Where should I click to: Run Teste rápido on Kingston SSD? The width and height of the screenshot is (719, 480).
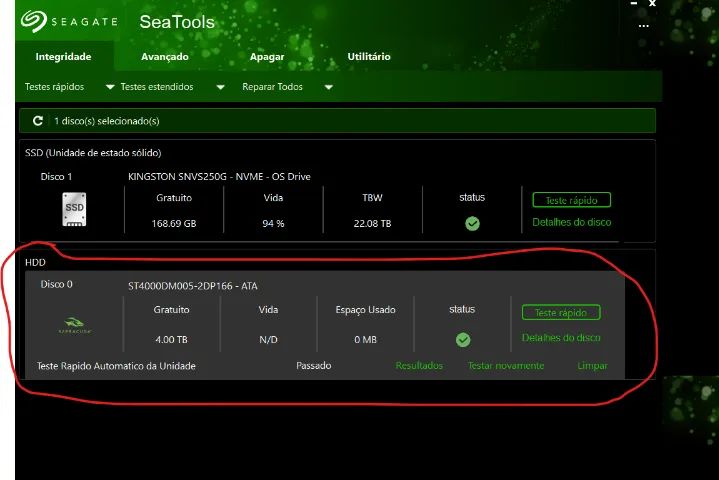[x=571, y=200]
